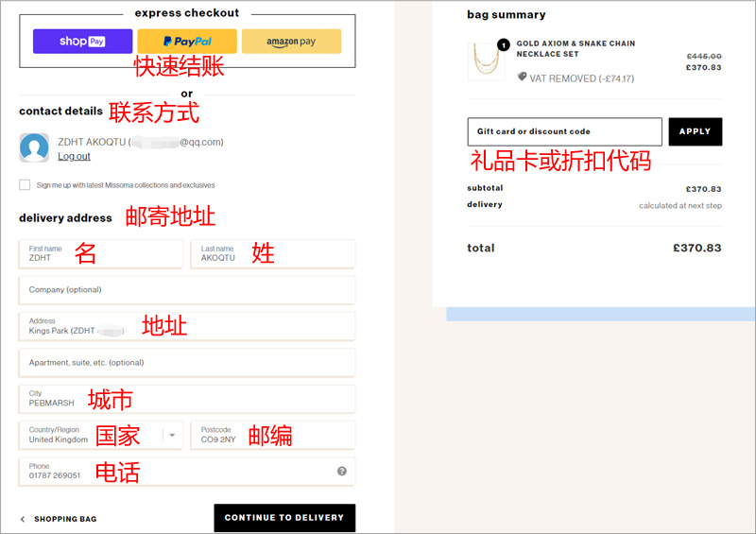Select Amazon Pay express checkout

coord(291,41)
